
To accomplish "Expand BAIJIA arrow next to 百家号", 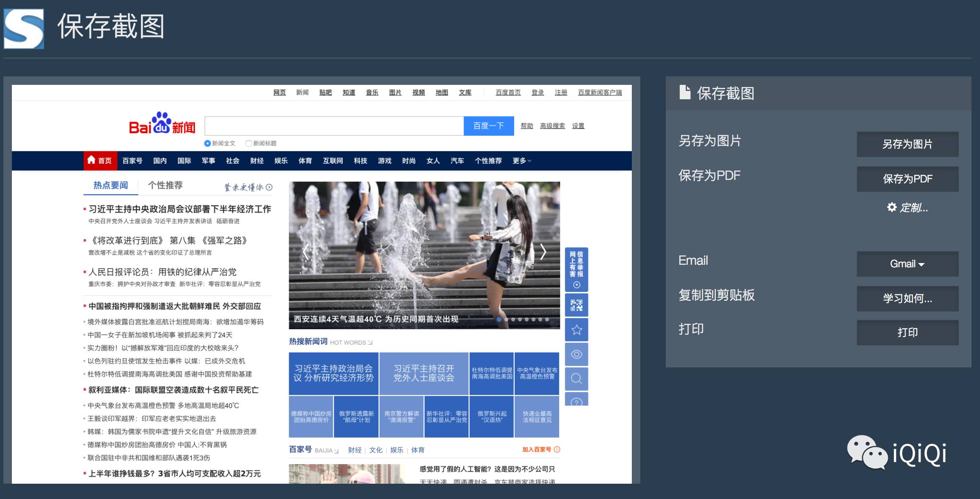I will [x=336, y=451].
